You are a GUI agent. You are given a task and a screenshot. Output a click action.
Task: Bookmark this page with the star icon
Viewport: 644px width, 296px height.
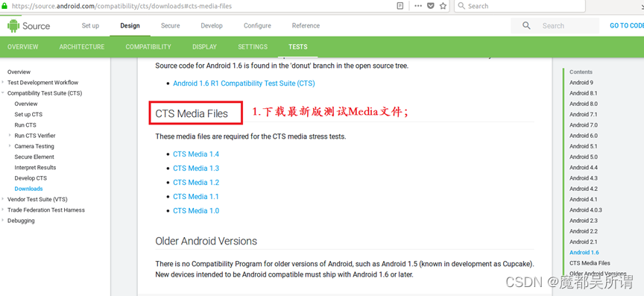(x=443, y=6)
